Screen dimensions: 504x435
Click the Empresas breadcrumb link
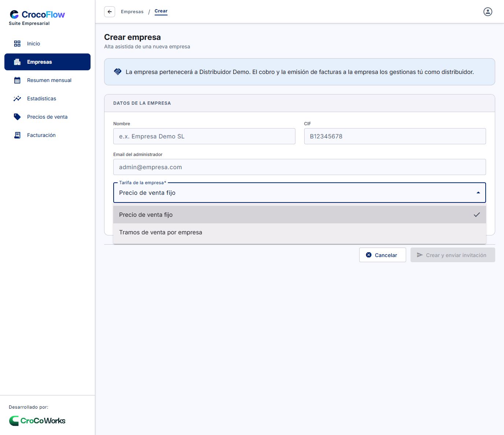point(132,12)
